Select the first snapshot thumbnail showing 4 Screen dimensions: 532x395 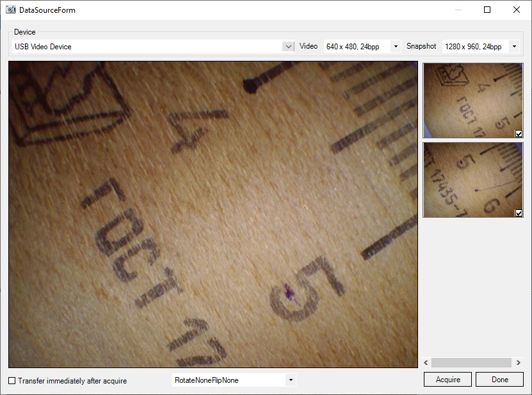473,101
